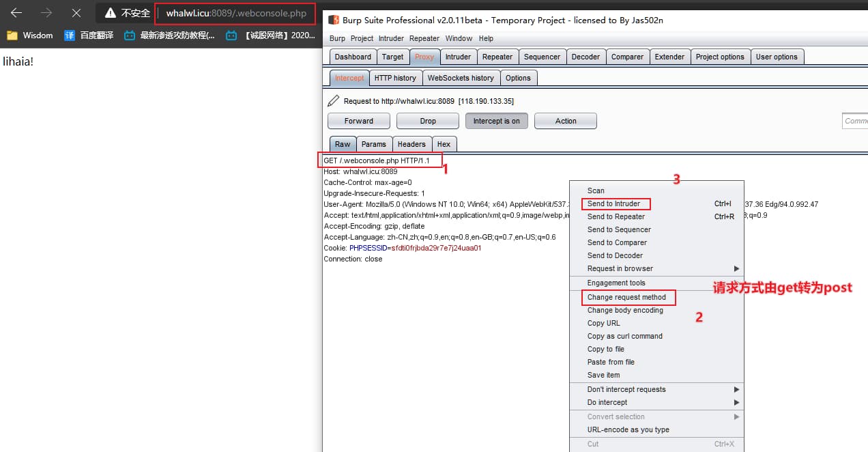Select the Intercept sub-tab

pyautogui.click(x=349, y=78)
